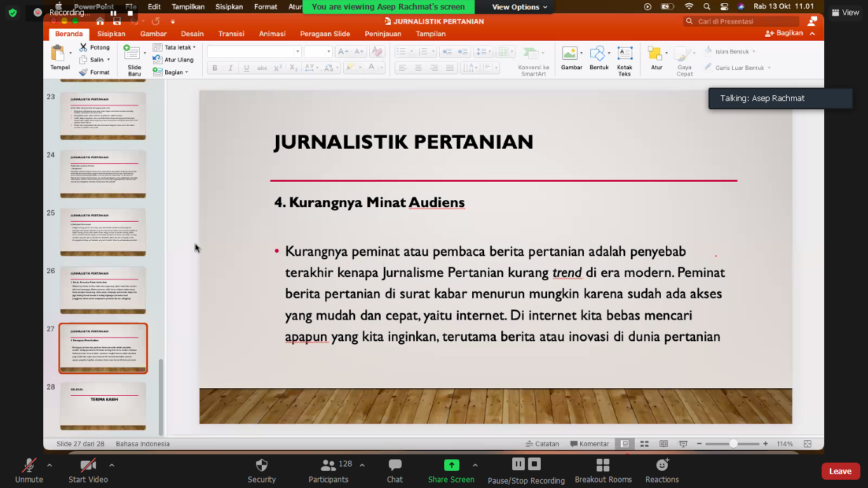
Task: Click fit slide to window icon
Action: pos(808,444)
